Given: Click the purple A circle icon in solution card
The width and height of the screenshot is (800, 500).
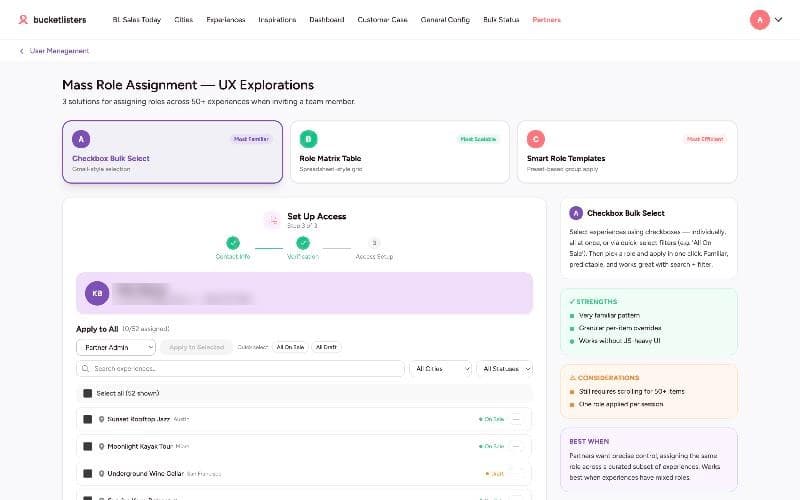Looking at the screenshot, I should click(x=81, y=139).
